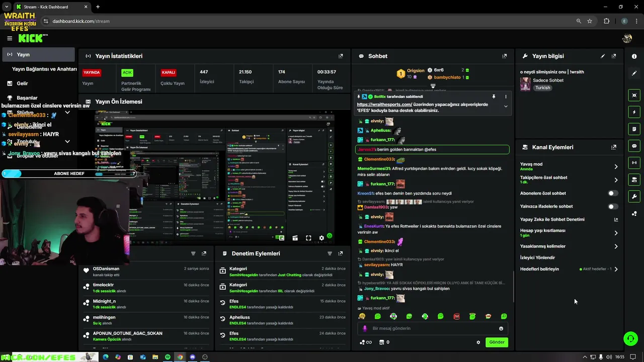Image resolution: width=644 pixels, height=362 pixels.
Task: Open the Chrome tab list dropdown
Action: pos(7,7)
